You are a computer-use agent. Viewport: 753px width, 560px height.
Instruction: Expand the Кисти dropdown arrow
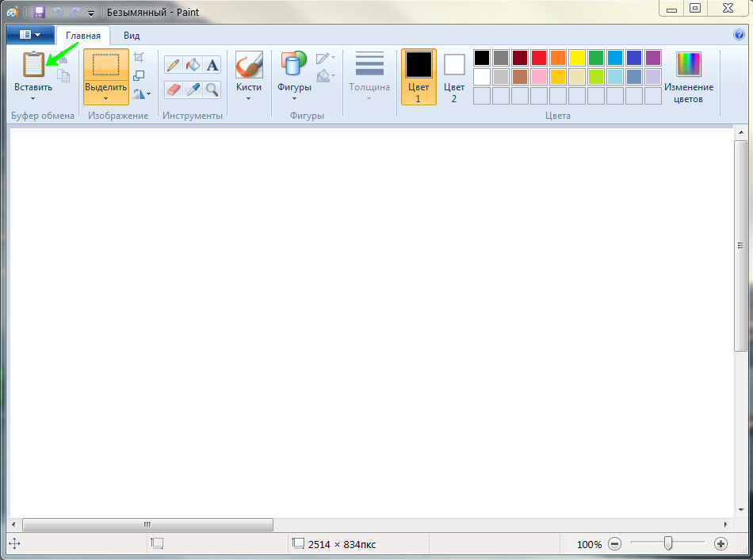click(x=249, y=99)
